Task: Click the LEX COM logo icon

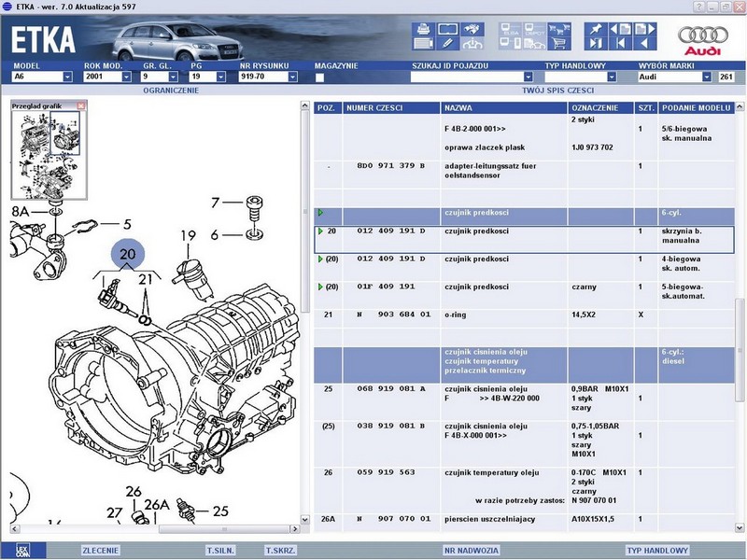Action: pos(22,550)
